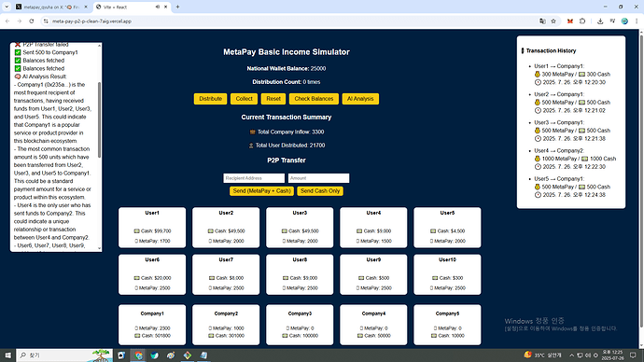
Task: Open Chrome's three-dot menu
Action: (637, 21)
